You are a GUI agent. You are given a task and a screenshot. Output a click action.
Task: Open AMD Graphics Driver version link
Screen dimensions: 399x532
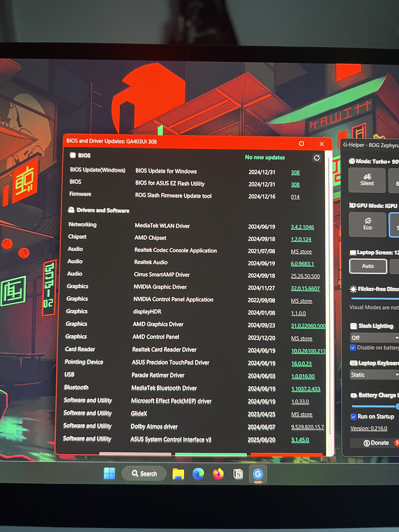pos(308,326)
